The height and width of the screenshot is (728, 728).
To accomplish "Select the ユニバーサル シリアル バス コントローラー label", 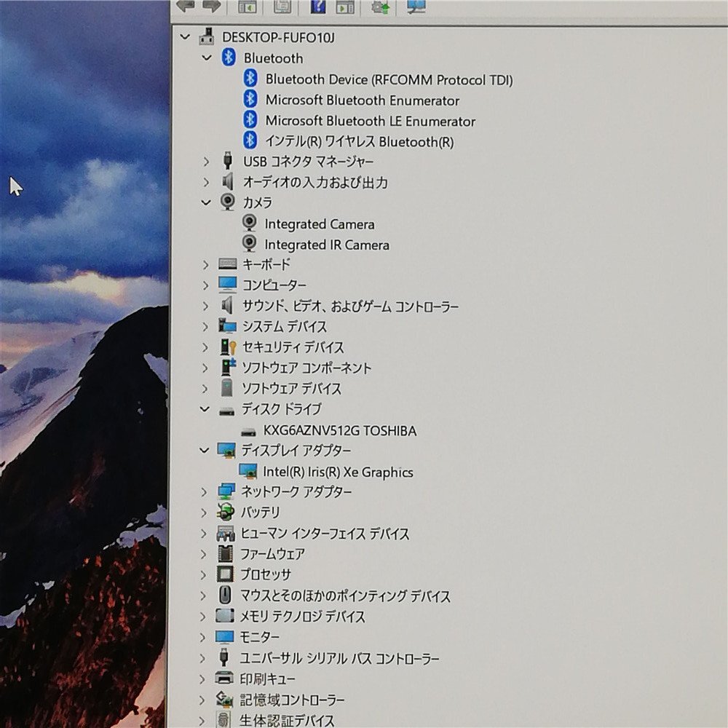I will (x=339, y=658).
